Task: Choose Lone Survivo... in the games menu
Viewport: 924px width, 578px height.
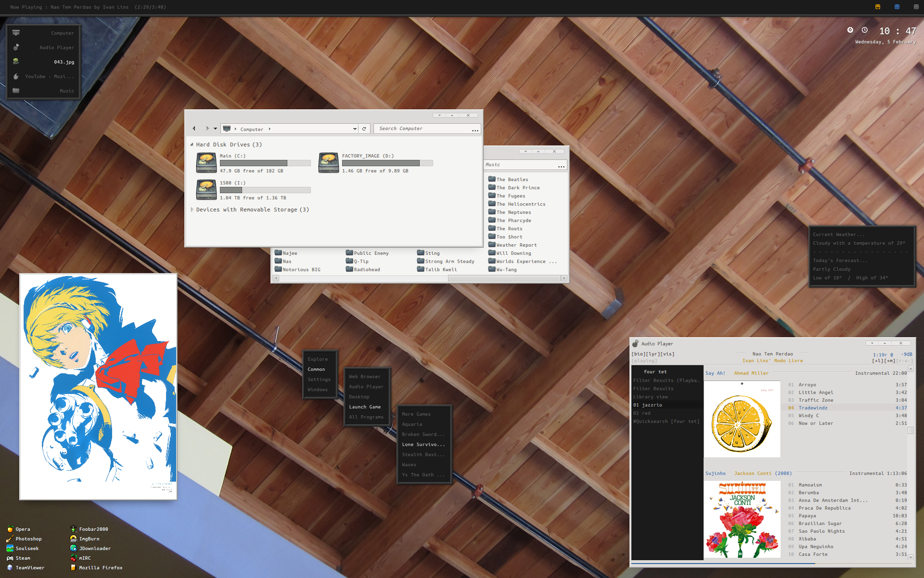Action: click(424, 445)
